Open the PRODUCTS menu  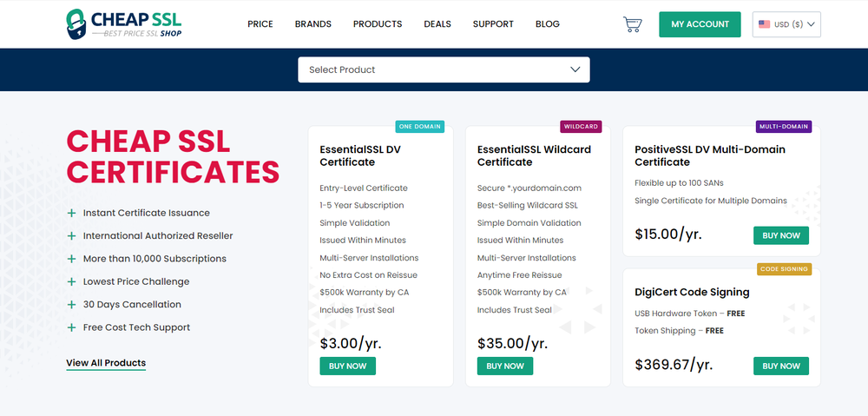coord(378,24)
